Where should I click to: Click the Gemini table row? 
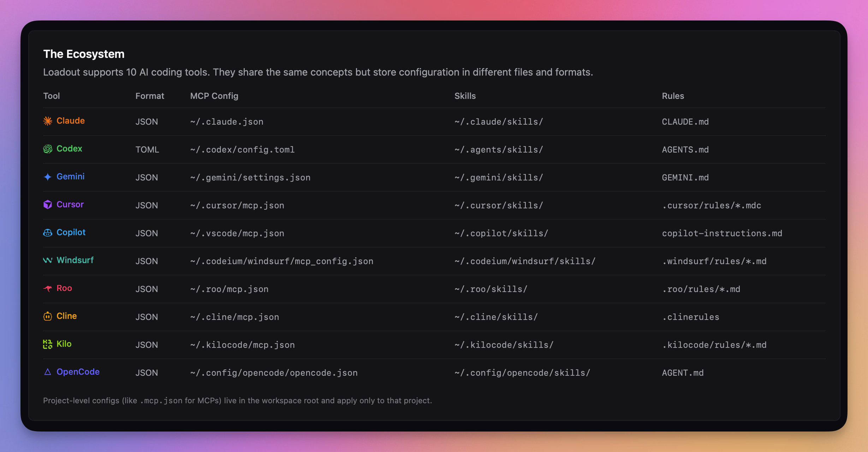[x=388, y=177]
